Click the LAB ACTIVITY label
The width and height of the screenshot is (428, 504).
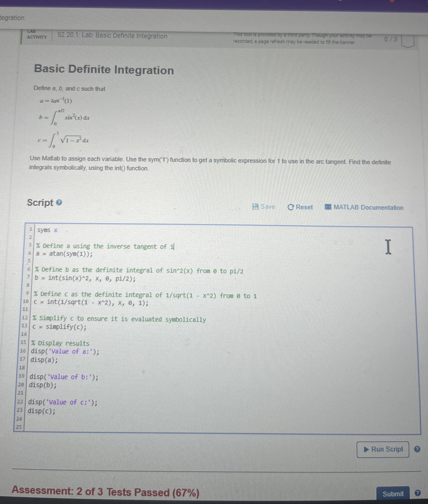[x=37, y=34]
